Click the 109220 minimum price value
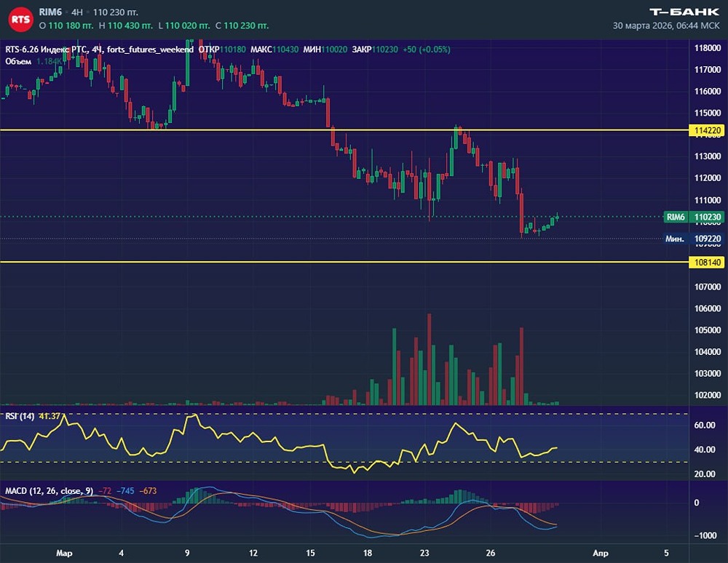This screenshot has height=563, width=728. (707, 239)
